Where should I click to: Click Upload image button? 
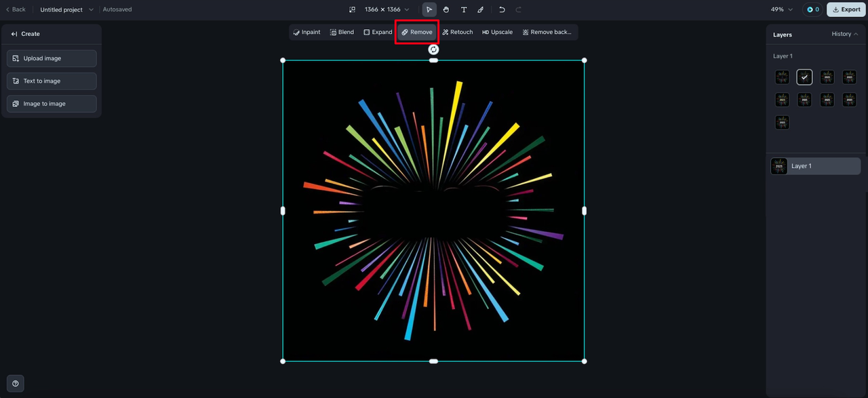(x=52, y=58)
